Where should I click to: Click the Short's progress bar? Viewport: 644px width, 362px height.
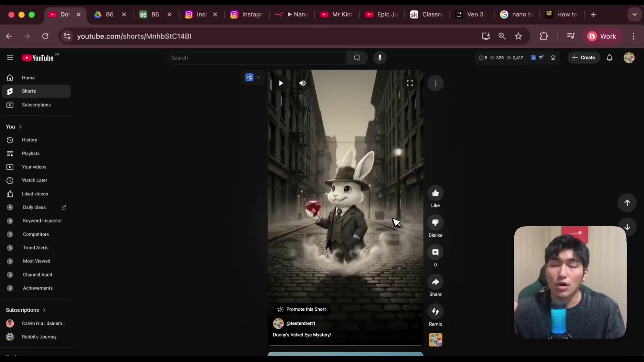pyautogui.click(x=345, y=345)
